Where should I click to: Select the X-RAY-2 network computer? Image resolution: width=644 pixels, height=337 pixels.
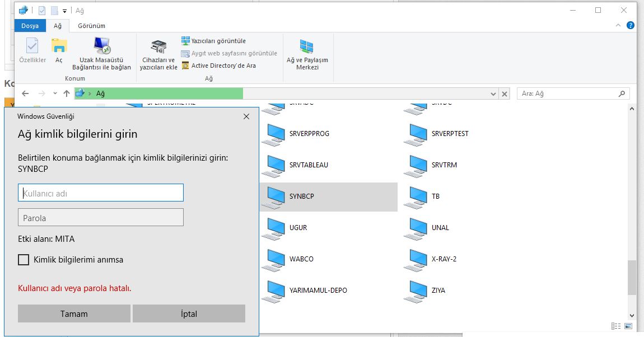(x=417, y=259)
